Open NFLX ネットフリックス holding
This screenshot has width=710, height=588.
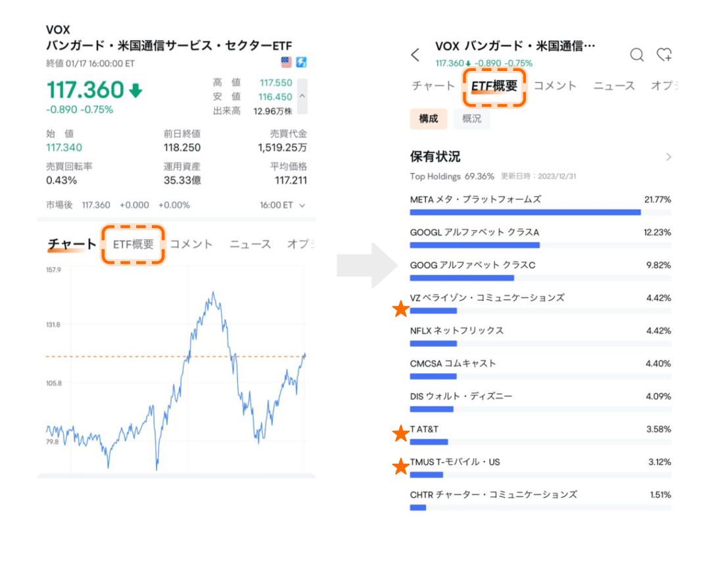(540, 335)
